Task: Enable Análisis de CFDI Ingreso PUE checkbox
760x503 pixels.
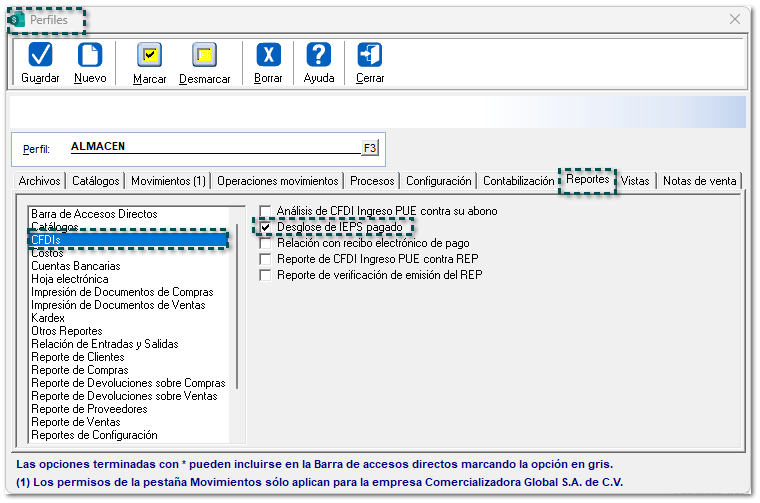Action: pos(266,211)
